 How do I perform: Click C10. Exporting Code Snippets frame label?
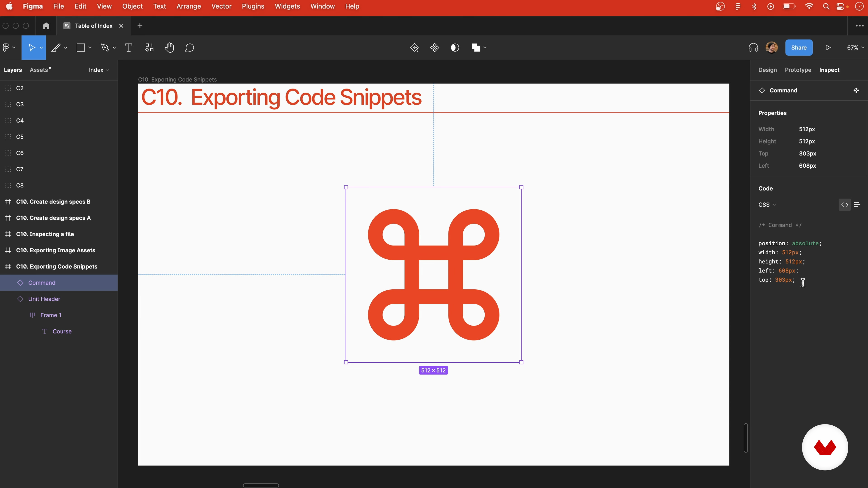pos(177,80)
